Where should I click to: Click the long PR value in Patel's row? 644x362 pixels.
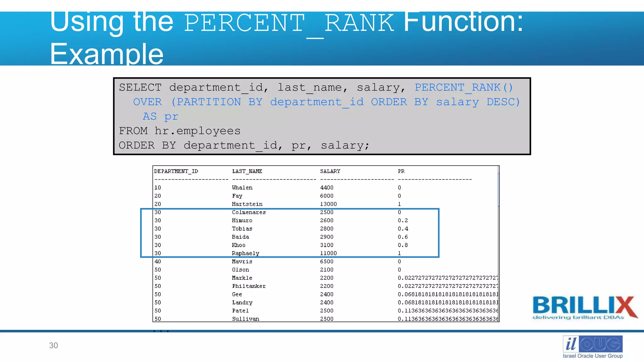click(448, 310)
